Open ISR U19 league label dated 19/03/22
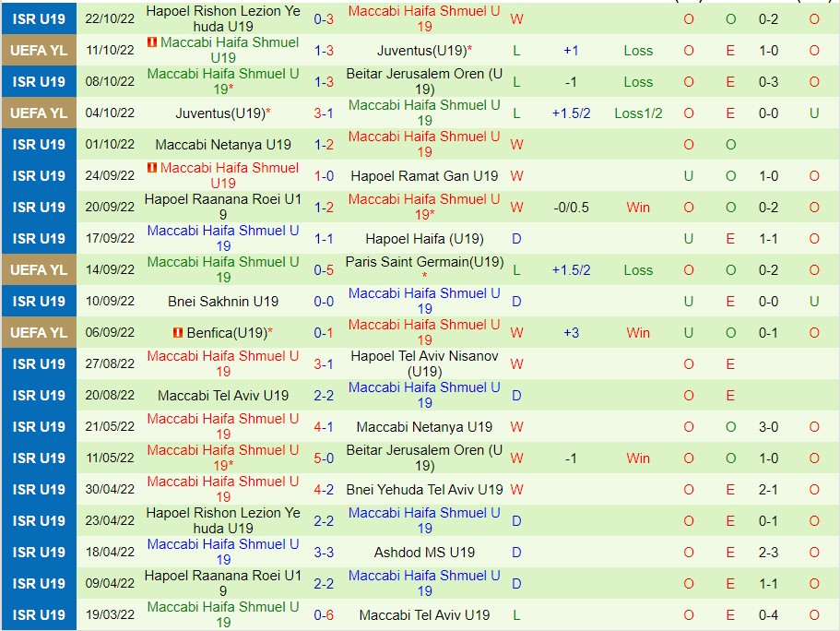 (39, 615)
